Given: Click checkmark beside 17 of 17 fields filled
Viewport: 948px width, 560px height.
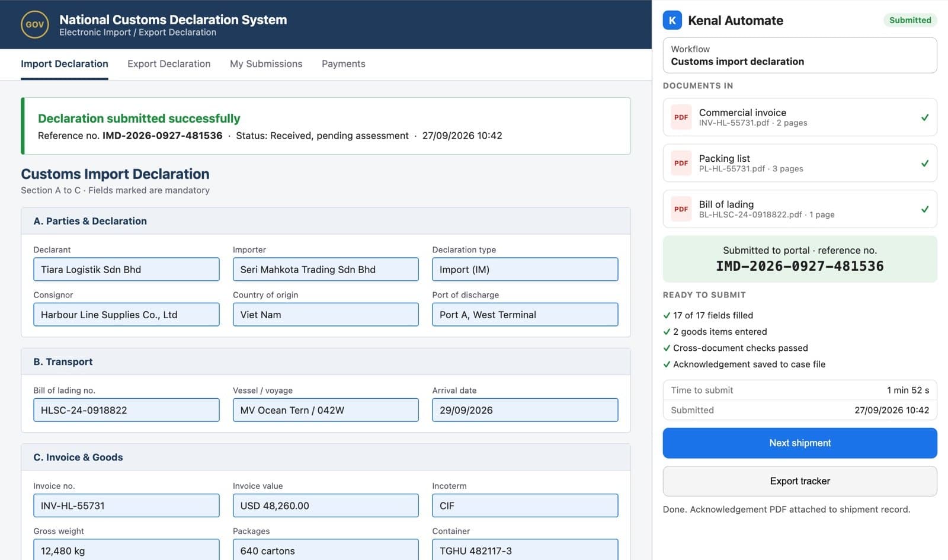Looking at the screenshot, I should (667, 315).
